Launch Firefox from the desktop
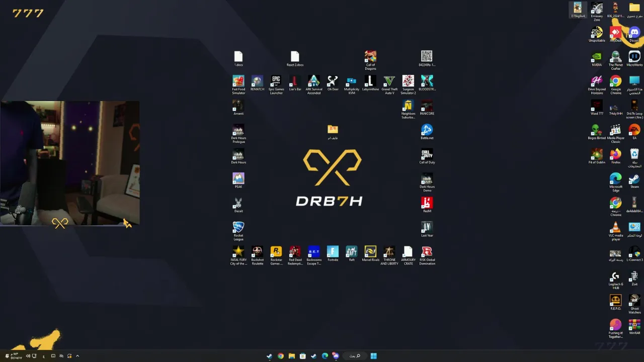 [x=615, y=156]
